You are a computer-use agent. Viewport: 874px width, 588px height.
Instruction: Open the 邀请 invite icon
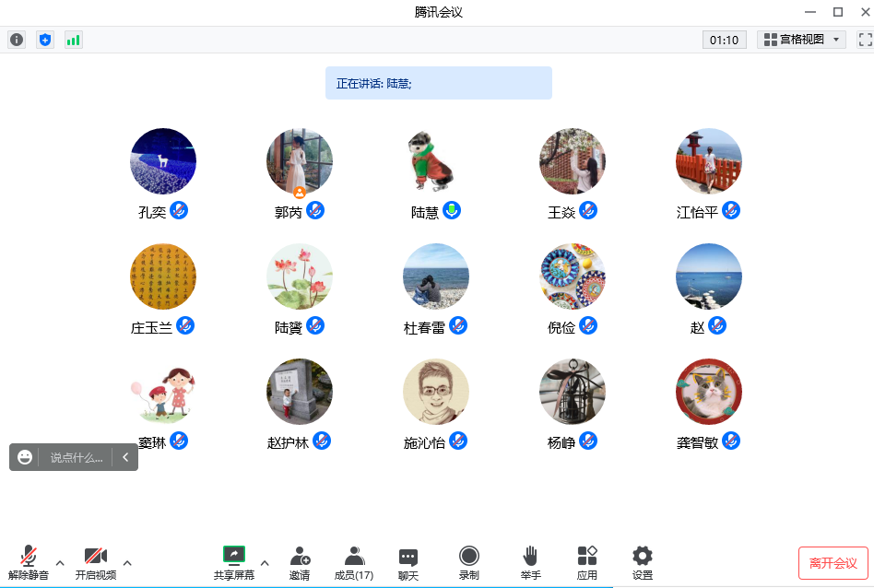point(300,562)
